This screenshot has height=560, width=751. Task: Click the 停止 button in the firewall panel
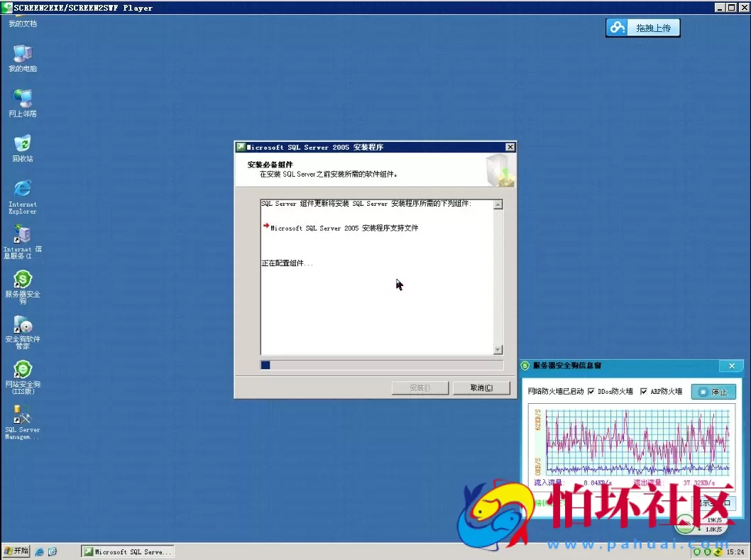pos(713,392)
